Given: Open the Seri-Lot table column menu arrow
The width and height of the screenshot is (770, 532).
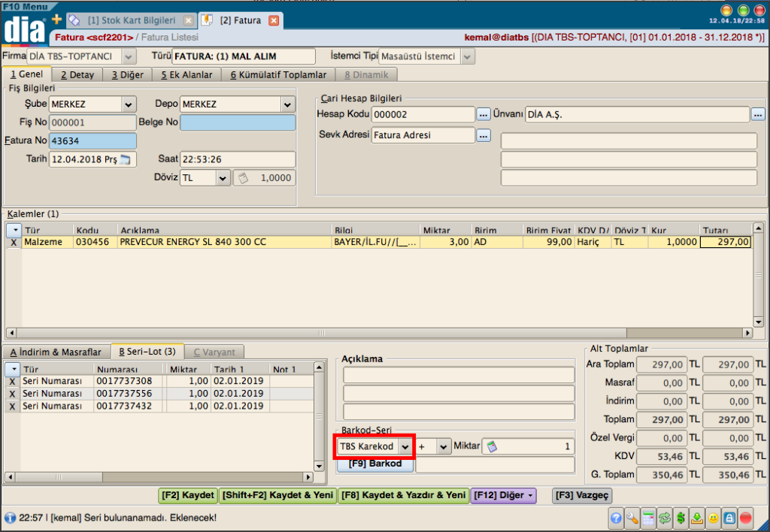Looking at the screenshot, I should [14, 369].
